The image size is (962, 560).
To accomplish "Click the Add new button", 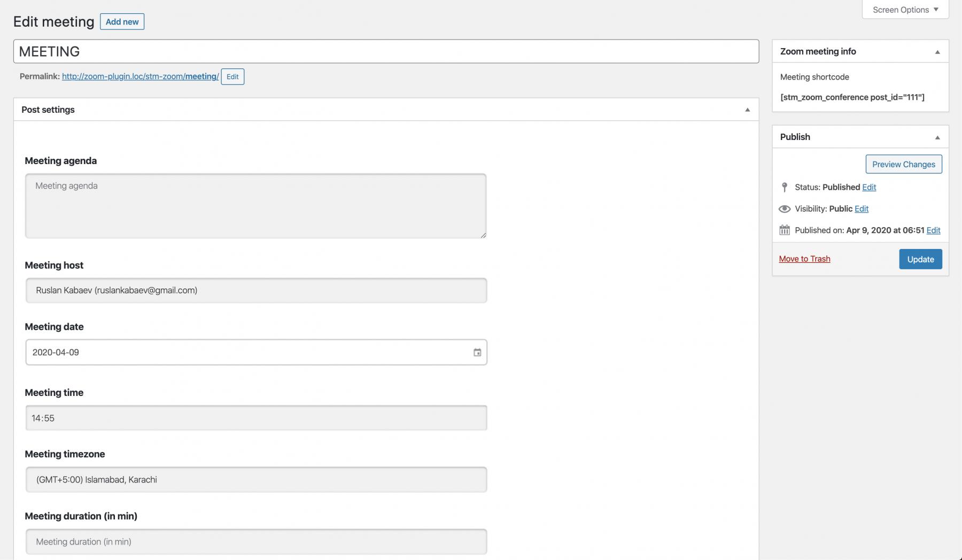I will click(x=122, y=22).
